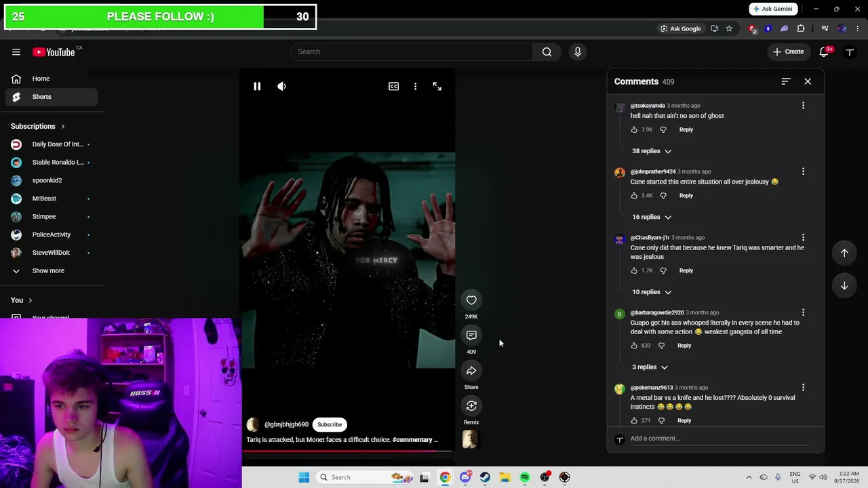Viewport: 868px width, 488px height.
Task: Subscribe to @gbnjbhjgh690
Action: point(330,425)
